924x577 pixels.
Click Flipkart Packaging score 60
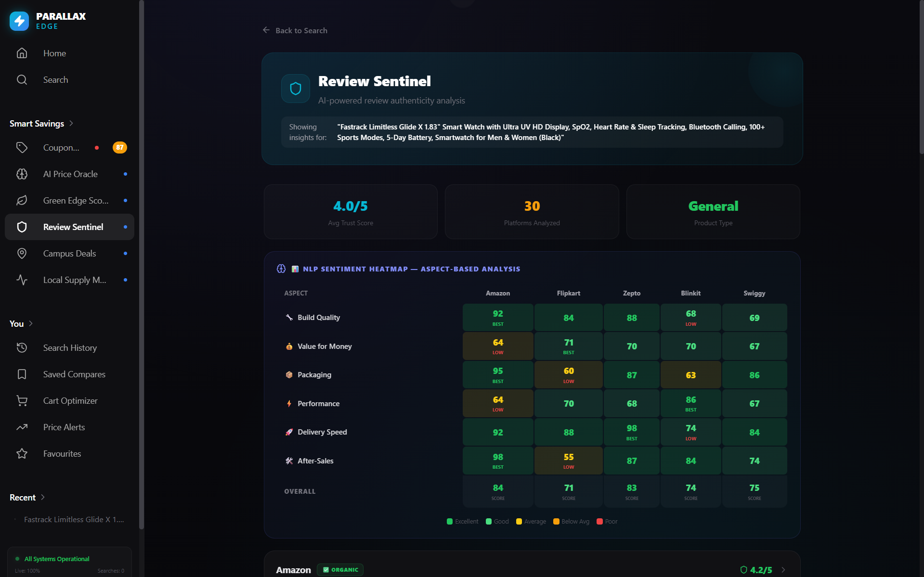[x=569, y=375]
